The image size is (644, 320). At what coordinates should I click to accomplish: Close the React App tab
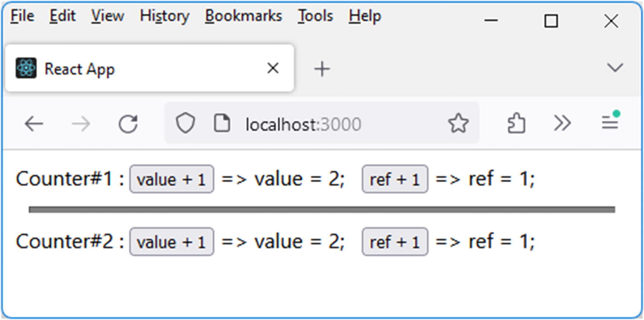click(272, 69)
